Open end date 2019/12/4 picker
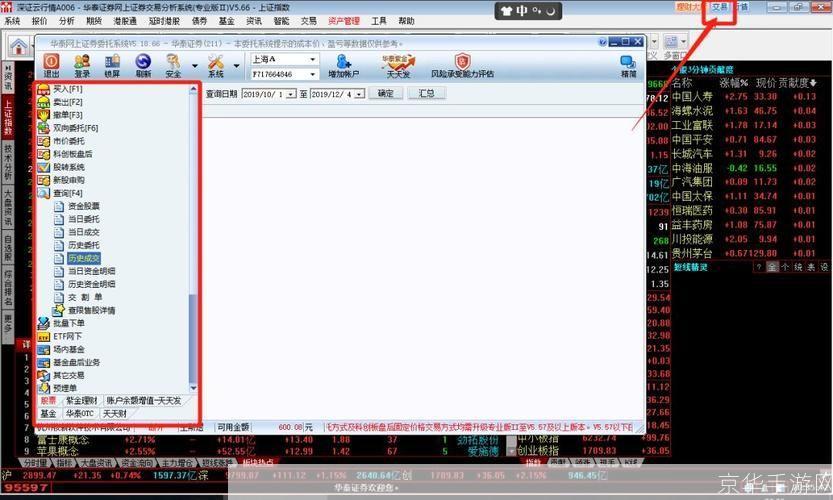This screenshot has width=833, height=500. coord(359,94)
